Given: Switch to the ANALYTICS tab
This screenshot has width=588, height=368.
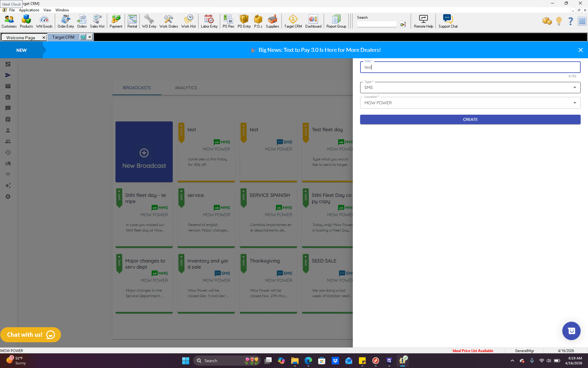Looking at the screenshot, I should [x=186, y=88].
